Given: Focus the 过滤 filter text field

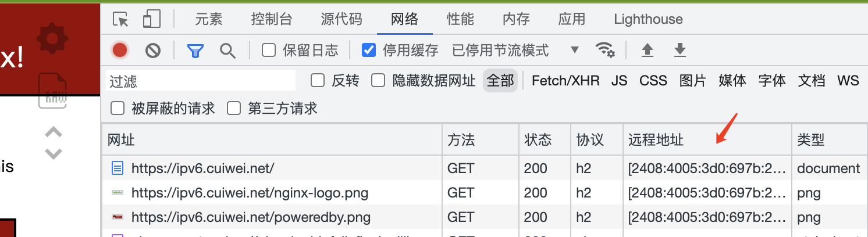Looking at the screenshot, I should [201, 81].
